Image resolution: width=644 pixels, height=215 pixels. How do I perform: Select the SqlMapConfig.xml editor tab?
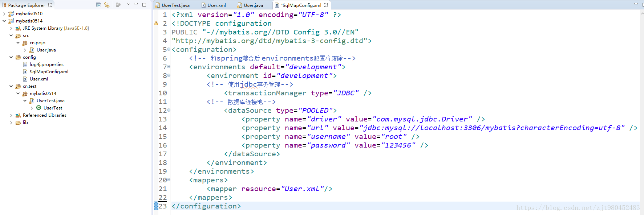pyautogui.click(x=301, y=5)
